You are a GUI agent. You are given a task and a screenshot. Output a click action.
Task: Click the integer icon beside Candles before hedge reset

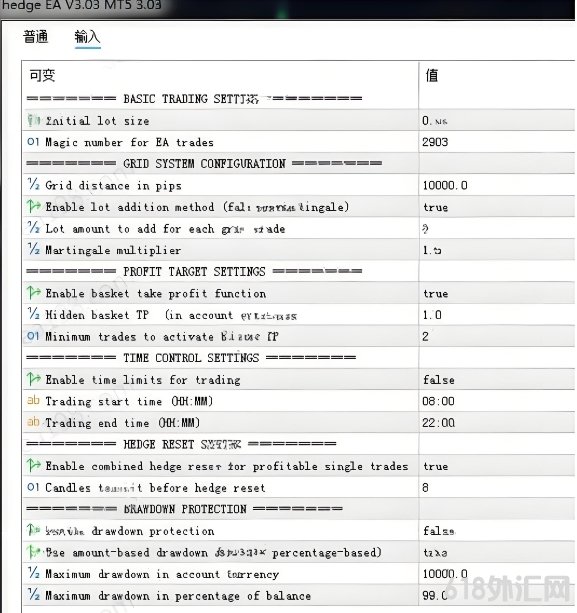[x=33, y=487]
